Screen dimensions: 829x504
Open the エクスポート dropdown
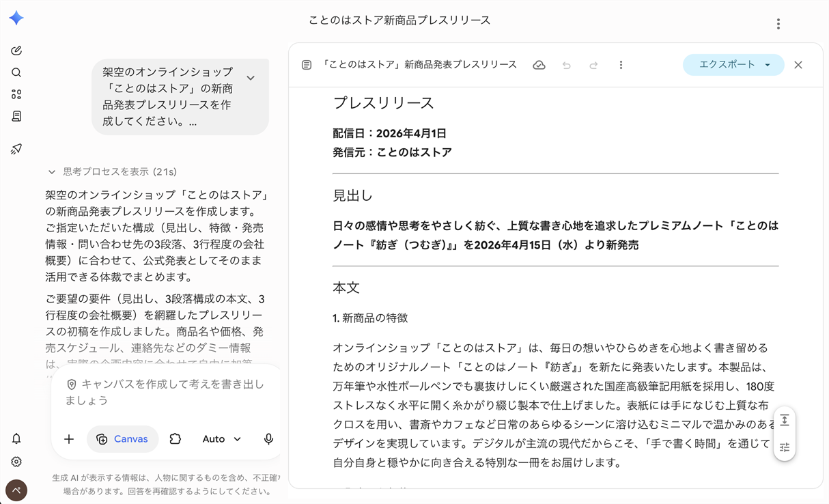click(x=733, y=65)
